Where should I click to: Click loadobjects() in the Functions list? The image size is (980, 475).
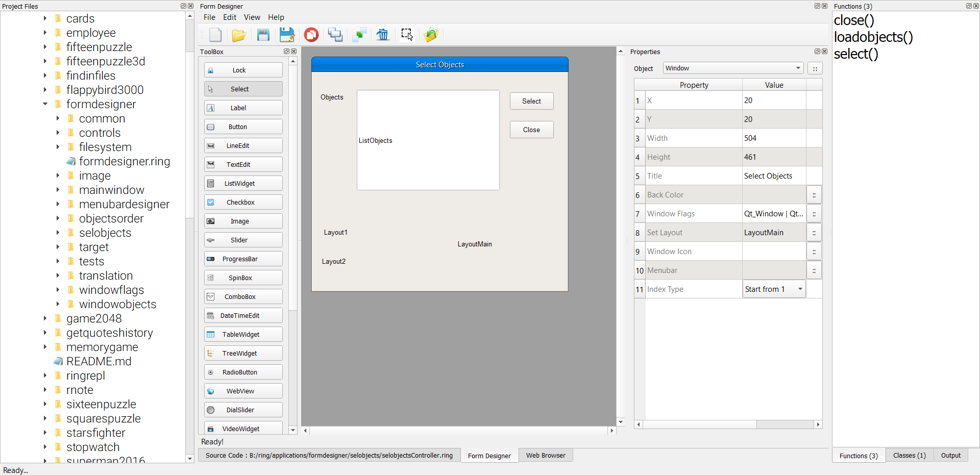[873, 37]
